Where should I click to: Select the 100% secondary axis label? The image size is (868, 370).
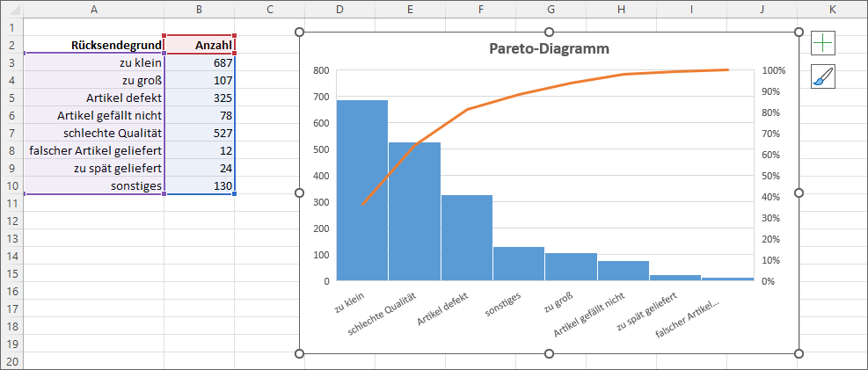(x=773, y=70)
